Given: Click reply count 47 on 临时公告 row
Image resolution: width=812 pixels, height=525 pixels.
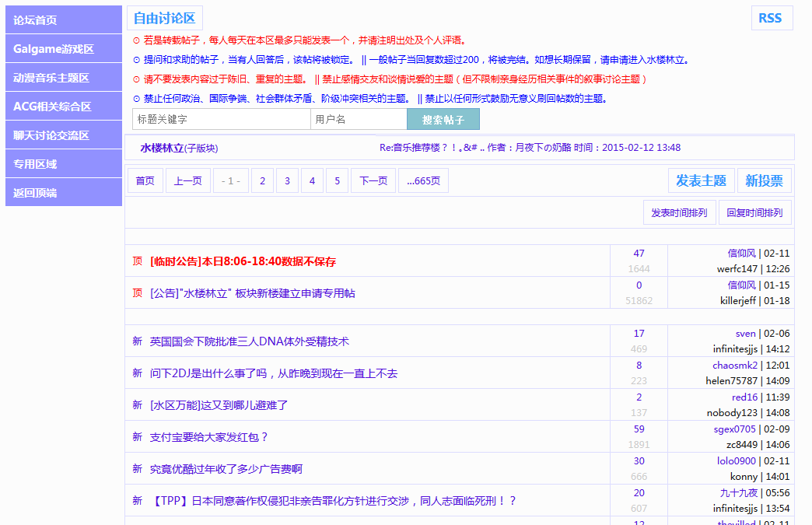Looking at the screenshot, I should pos(639,254).
